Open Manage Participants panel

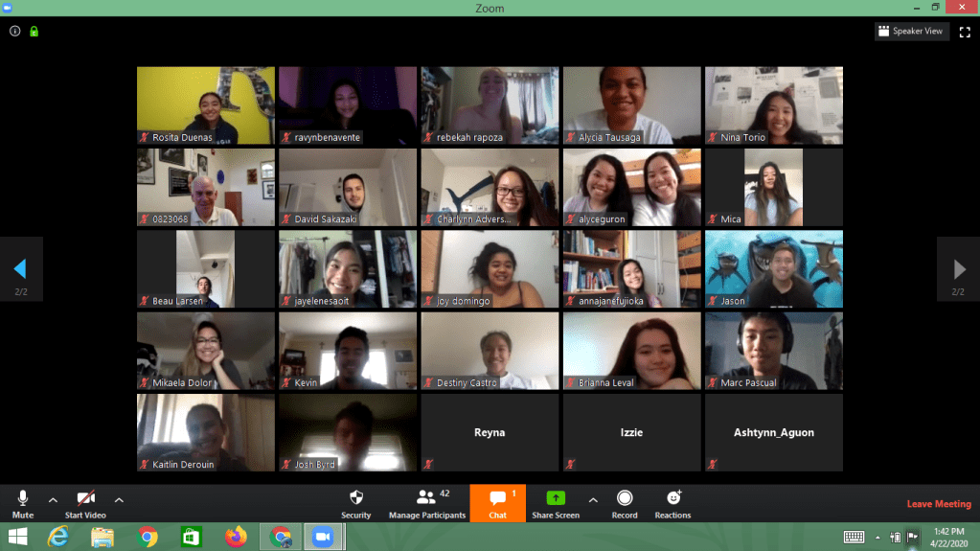coord(426,502)
